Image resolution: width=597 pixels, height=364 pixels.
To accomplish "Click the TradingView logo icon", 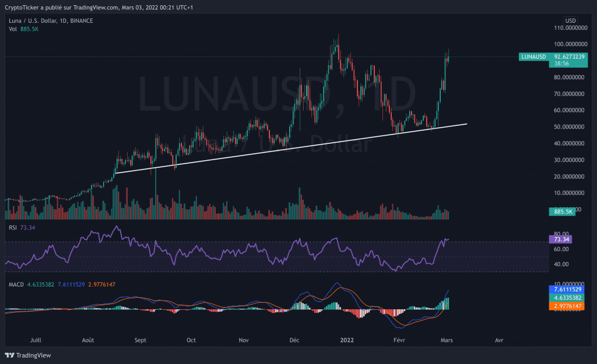I will (x=10, y=355).
